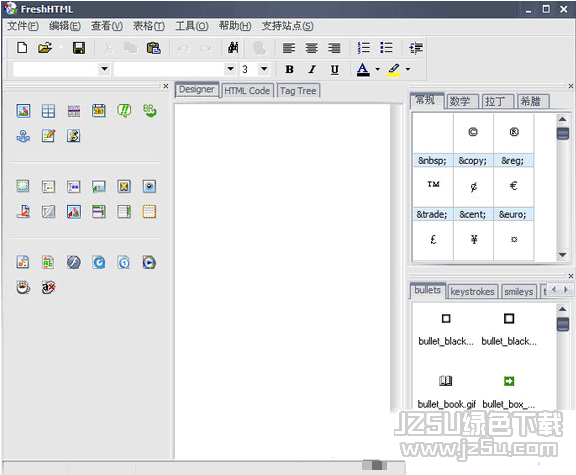Open the 支持站点(S) menu

(287, 26)
